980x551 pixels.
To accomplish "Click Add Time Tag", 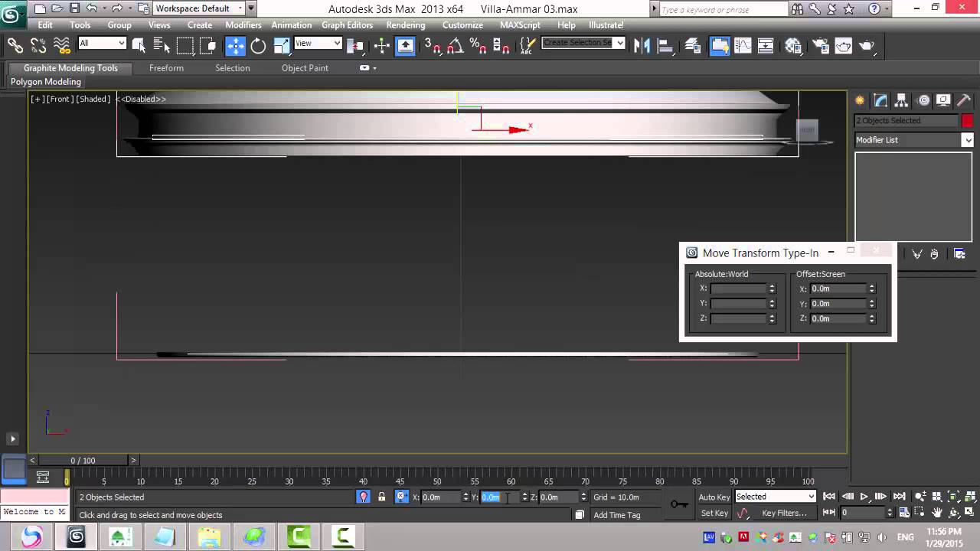I will [x=616, y=515].
